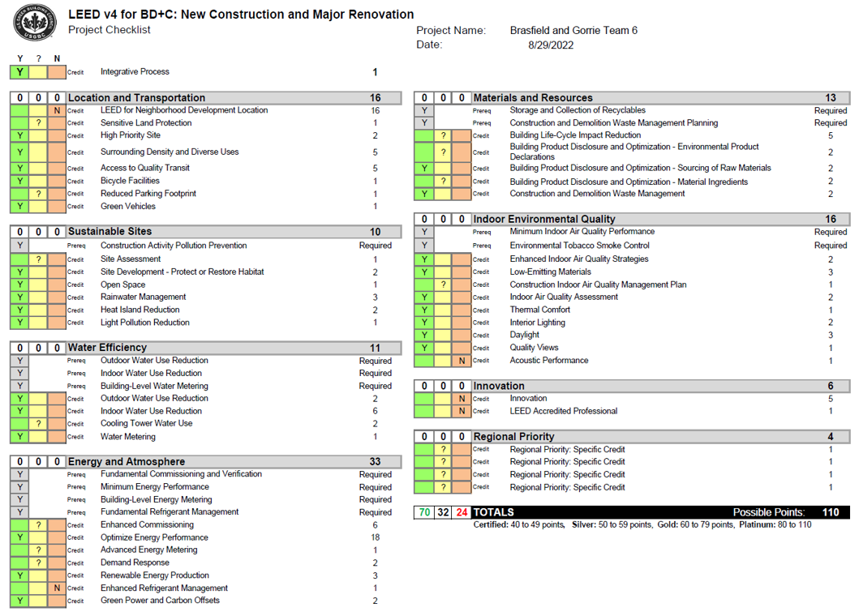Click the Demand Response credit name
The height and width of the screenshot is (616, 859).
(x=135, y=563)
